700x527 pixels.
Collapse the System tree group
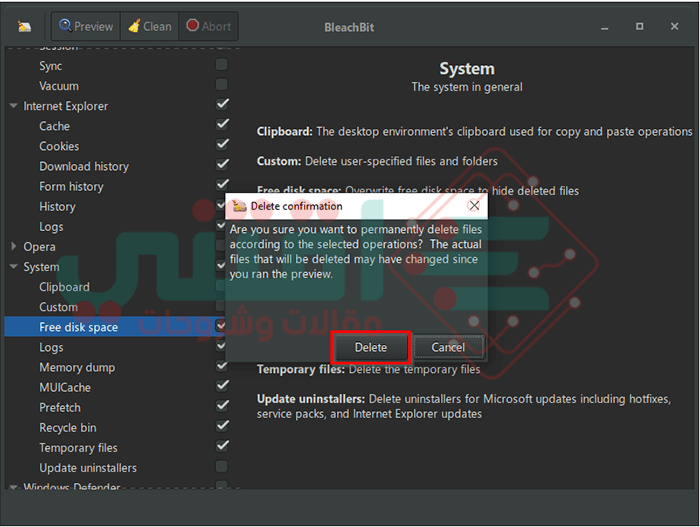(13, 267)
